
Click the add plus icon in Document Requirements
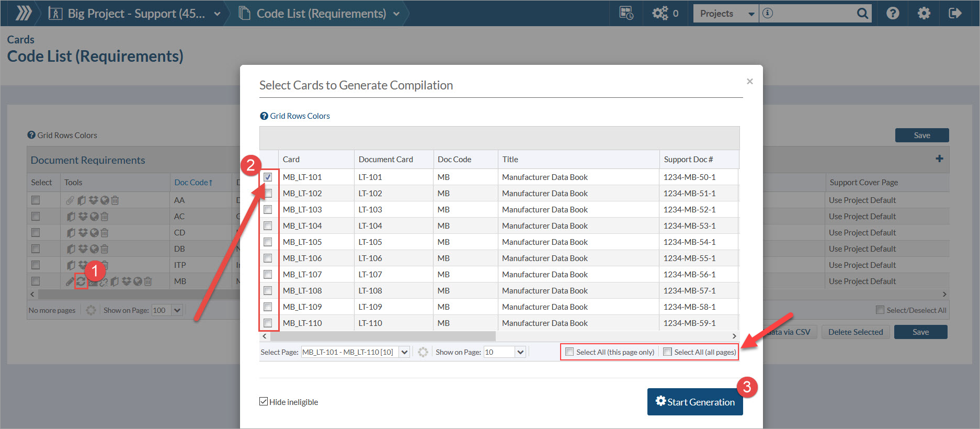click(x=939, y=159)
